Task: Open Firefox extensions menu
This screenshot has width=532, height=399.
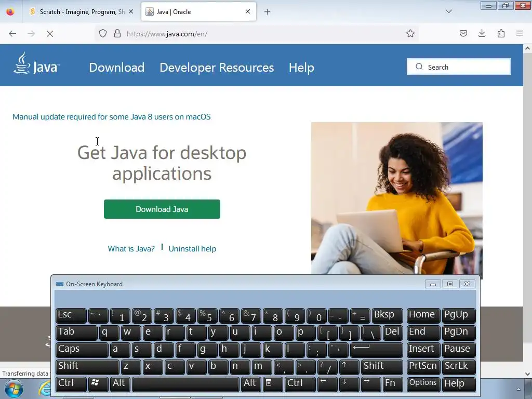Action: coord(501,33)
